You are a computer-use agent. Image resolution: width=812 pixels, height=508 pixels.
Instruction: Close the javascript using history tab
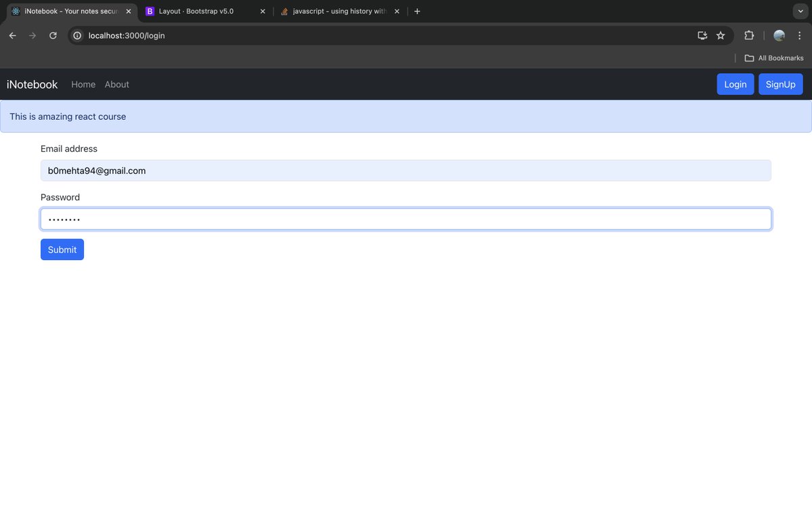point(397,12)
